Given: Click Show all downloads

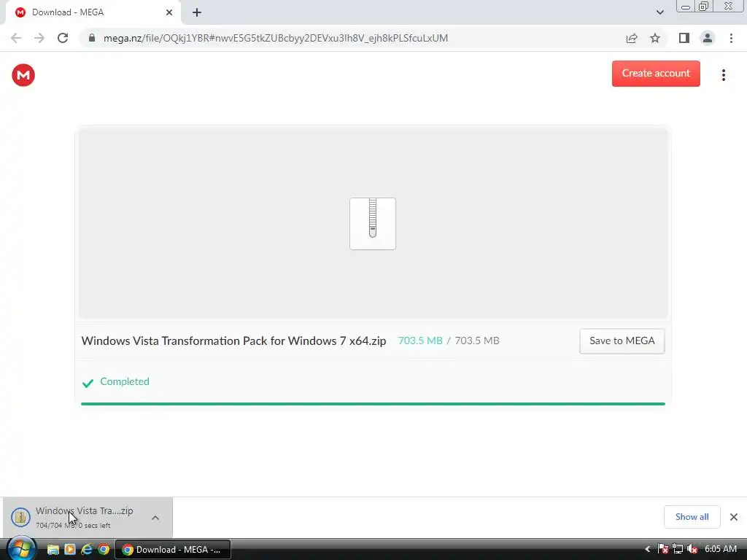Looking at the screenshot, I should click(x=692, y=517).
